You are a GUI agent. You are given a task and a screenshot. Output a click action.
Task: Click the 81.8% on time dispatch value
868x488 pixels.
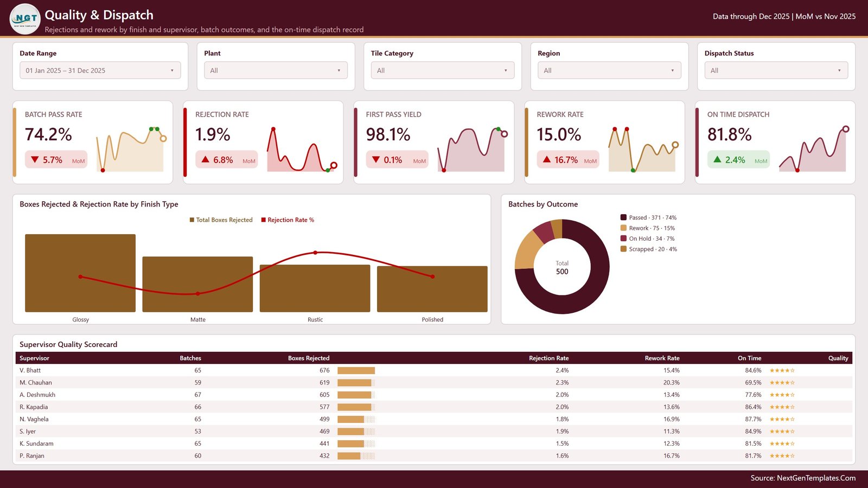729,134
